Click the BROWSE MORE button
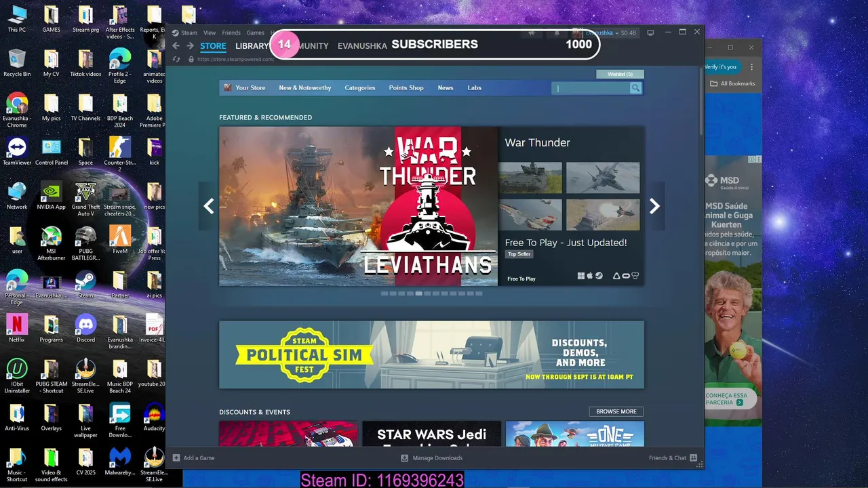The height and width of the screenshot is (488, 868). click(x=616, y=411)
